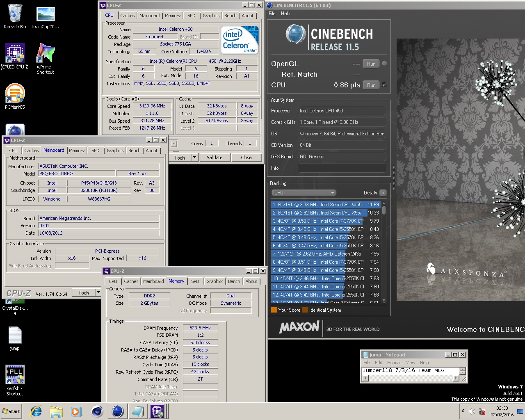This screenshot has width=525, height=420.
Task: Click Notepad horizontal scrollbar right arrow
Action: [x=456, y=378]
